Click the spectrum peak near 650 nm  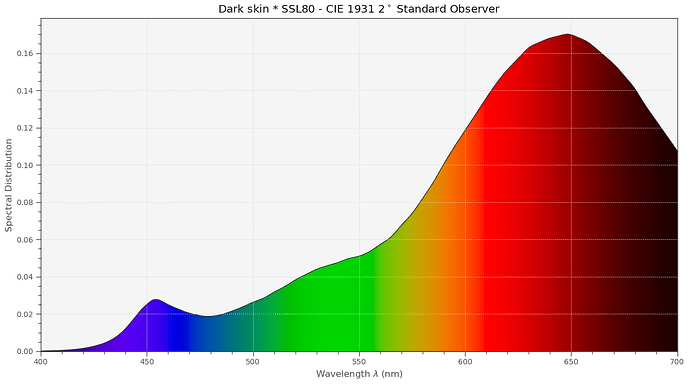coord(568,35)
